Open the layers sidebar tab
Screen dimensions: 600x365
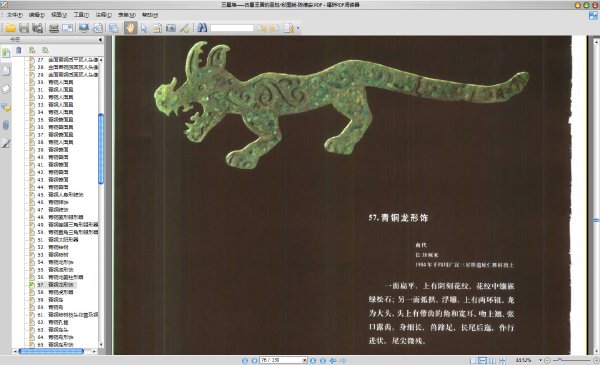6,89
